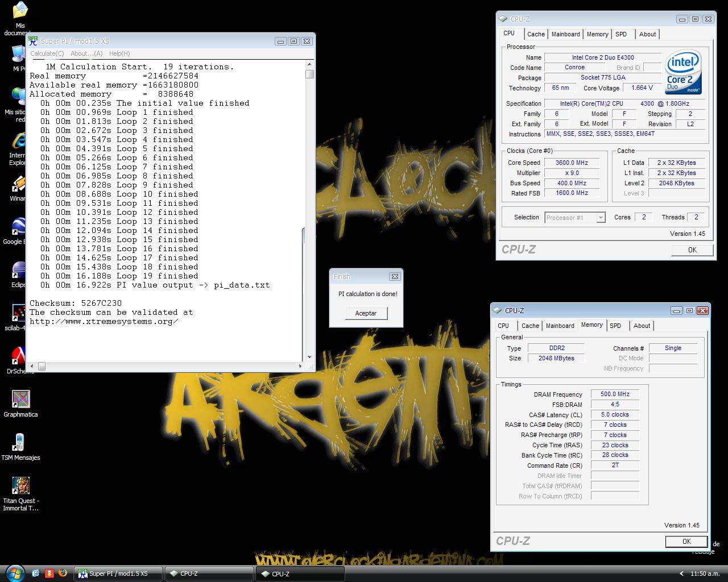Click Channels # value Single

click(x=673, y=348)
